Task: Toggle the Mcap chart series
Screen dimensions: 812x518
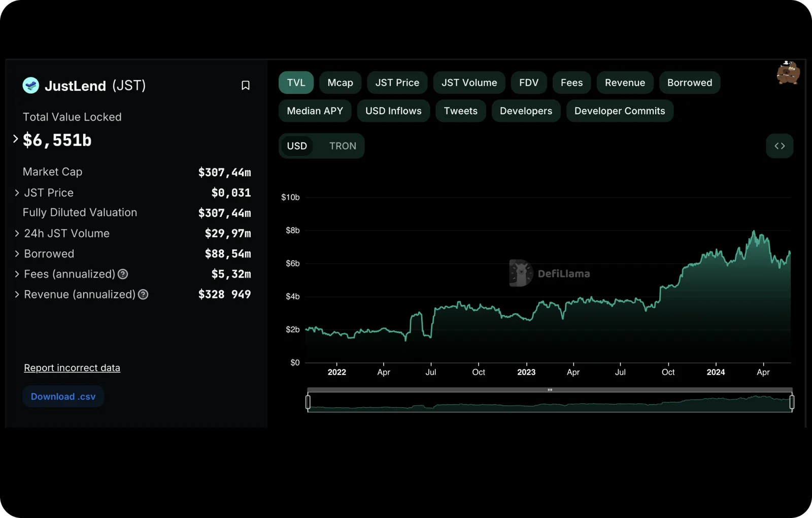Action: point(340,83)
